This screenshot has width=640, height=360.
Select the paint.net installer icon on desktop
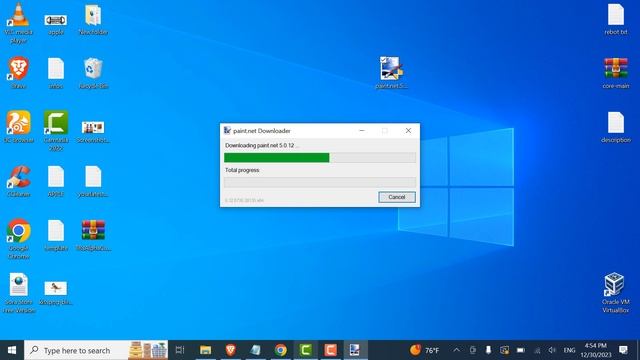coord(391,72)
